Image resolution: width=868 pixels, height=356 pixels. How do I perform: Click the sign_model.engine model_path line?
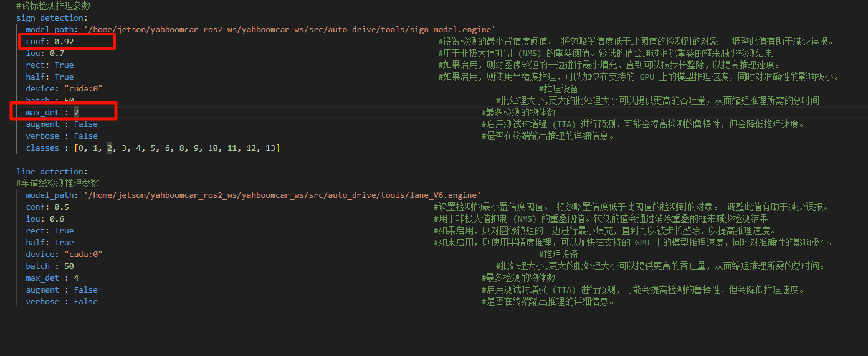(260, 29)
